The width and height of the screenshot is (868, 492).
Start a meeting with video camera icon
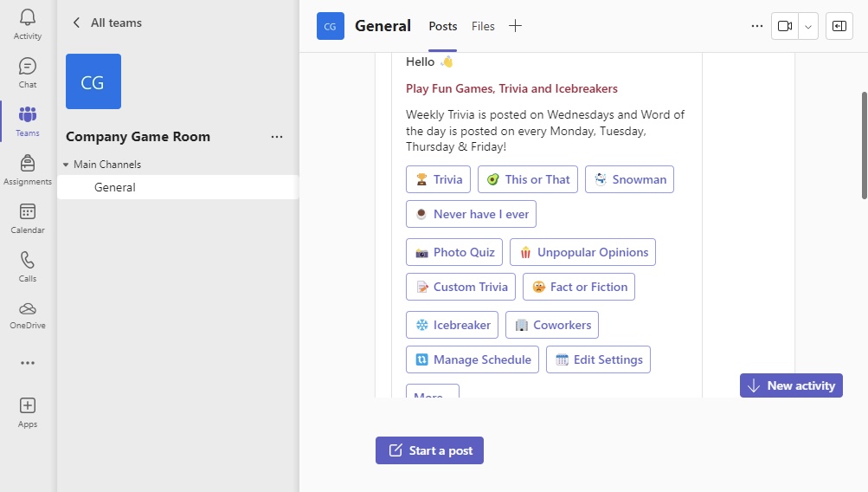pyautogui.click(x=785, y=26)
